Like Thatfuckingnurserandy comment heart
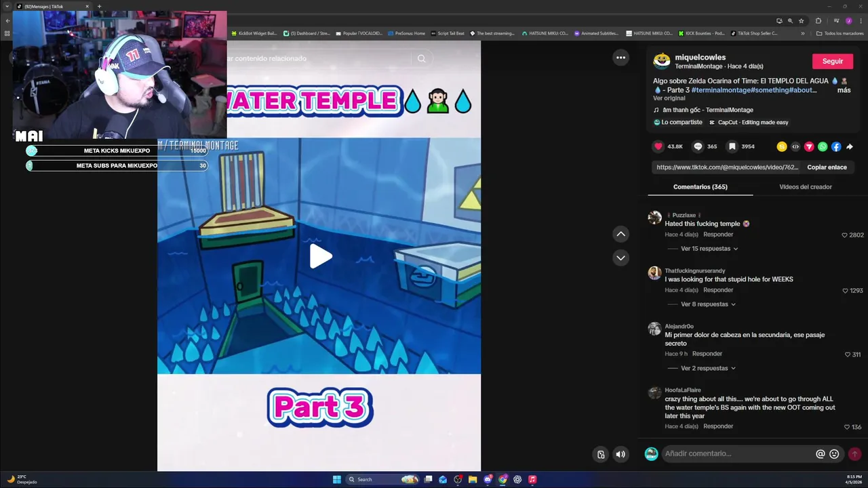The image size is (868, 488). pyautogui.click(x=845, y=291)
